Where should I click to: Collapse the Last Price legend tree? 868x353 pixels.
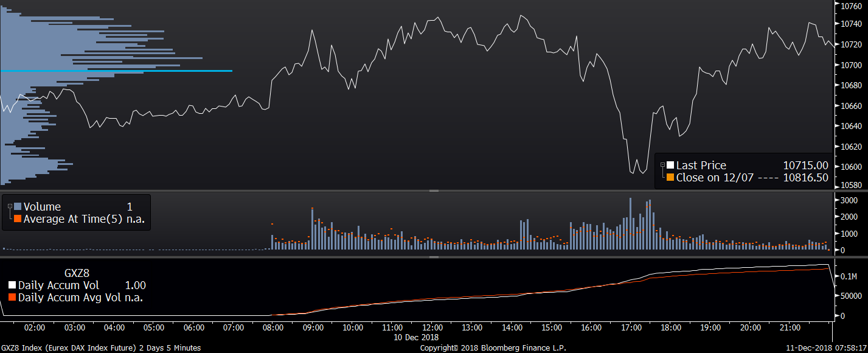click(662, 164)
